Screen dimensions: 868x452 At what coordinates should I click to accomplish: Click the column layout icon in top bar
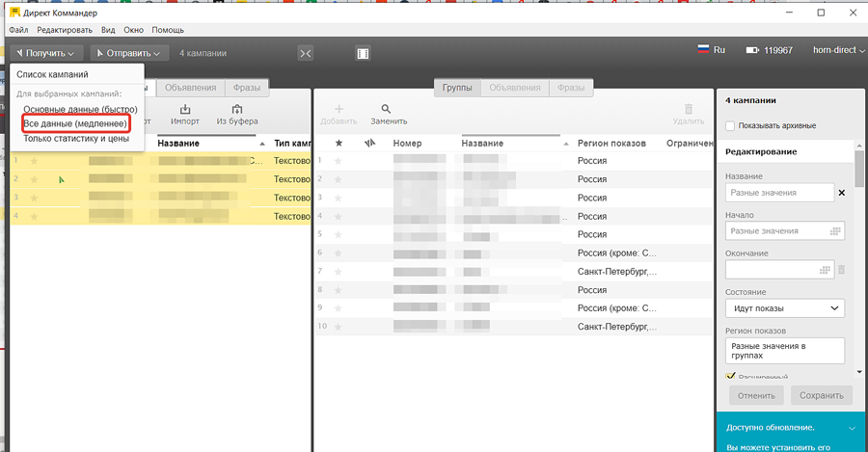tap(364, 53)
